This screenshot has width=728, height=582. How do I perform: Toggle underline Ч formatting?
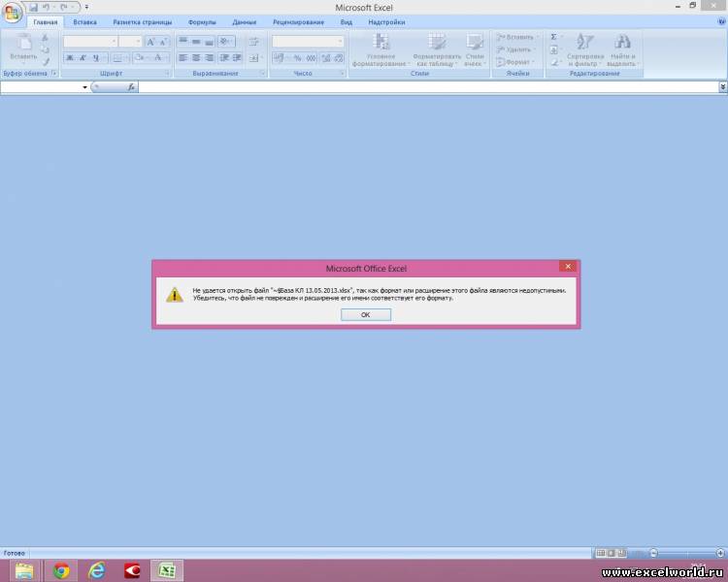pyautogui.click(x=96, y=57)
